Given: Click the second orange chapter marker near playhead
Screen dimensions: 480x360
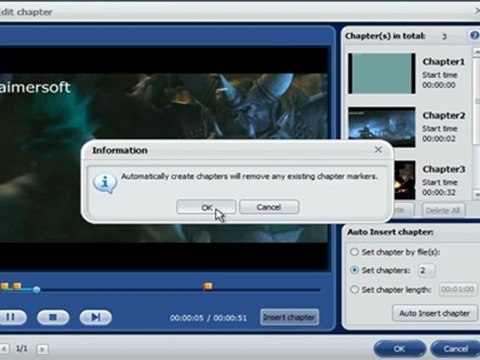Looking at the screenshot, I should (17, 286).
